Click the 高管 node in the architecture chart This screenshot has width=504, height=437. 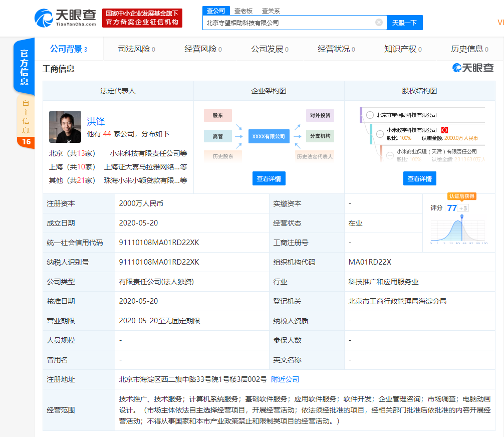pos(217,136)
